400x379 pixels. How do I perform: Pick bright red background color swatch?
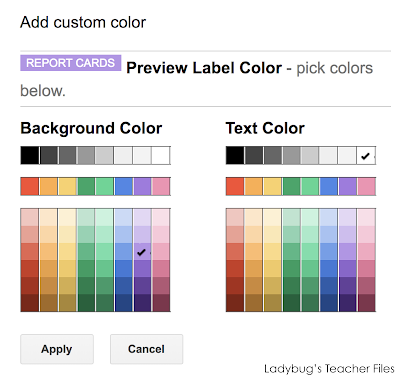pyautogui.click(x=30, y=186)
